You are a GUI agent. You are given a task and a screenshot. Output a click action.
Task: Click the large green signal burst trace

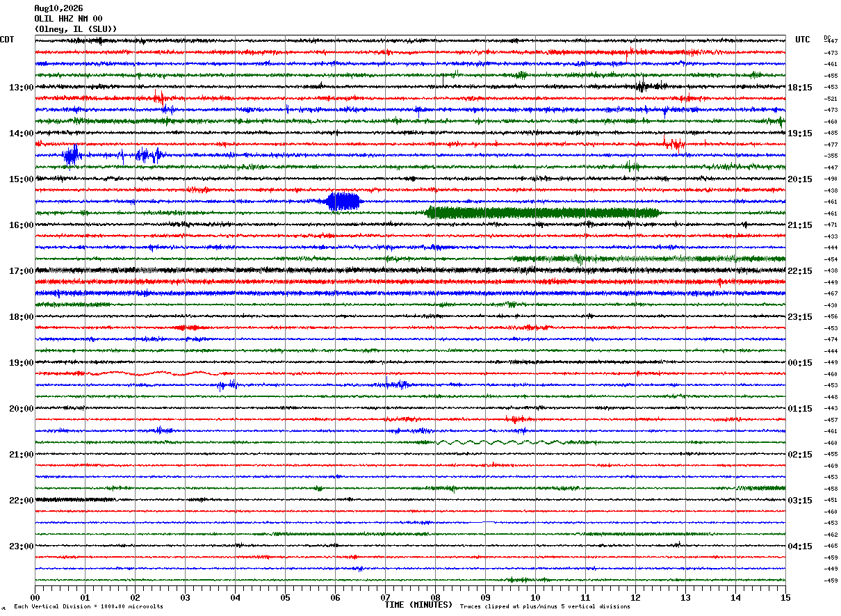click(542, 213)
